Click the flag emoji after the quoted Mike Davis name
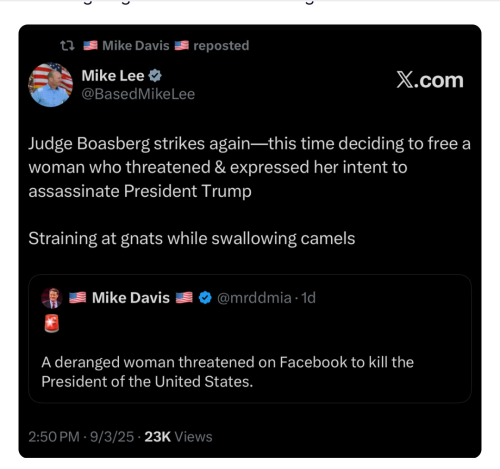Viewport: 500px width, 469px height. pos(184,298)
